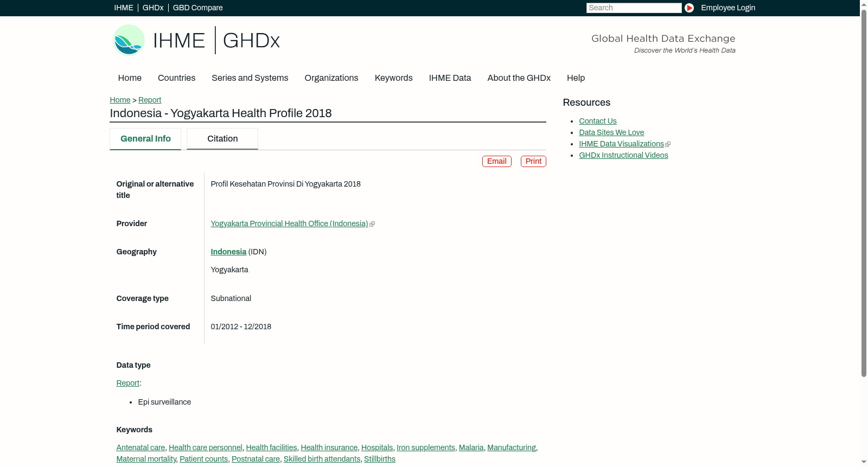
Task: Click the 'Yogyakarta' geography text
Action: pos(229,270)
